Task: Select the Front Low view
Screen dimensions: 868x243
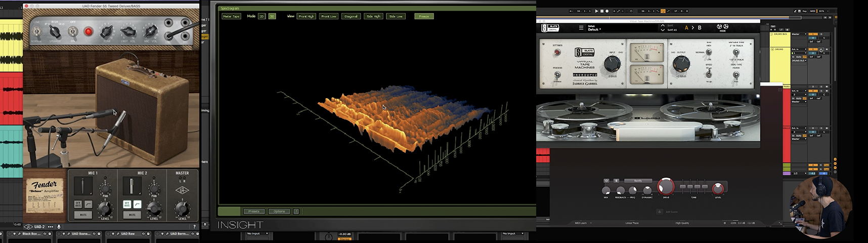Action: pyautogui.click(x=329, y=16)
